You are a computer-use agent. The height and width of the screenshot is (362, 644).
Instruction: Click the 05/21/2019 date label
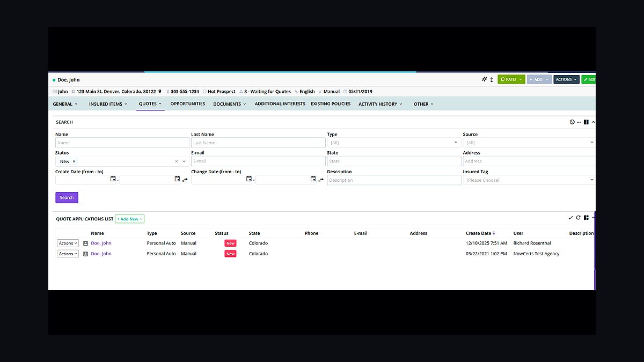[360, 92]
